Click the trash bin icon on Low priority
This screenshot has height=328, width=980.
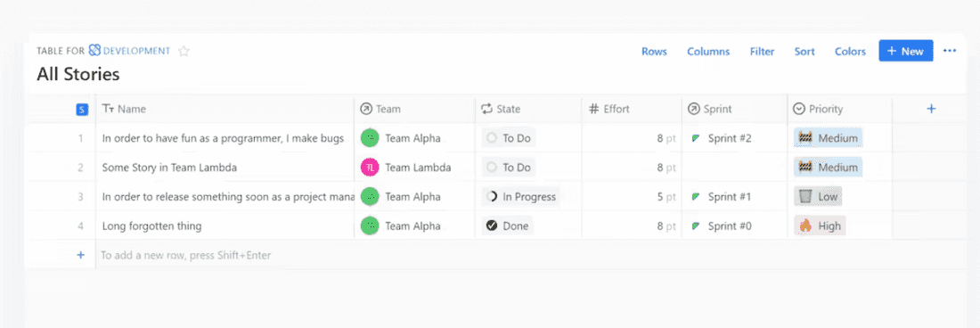(805, 197)
